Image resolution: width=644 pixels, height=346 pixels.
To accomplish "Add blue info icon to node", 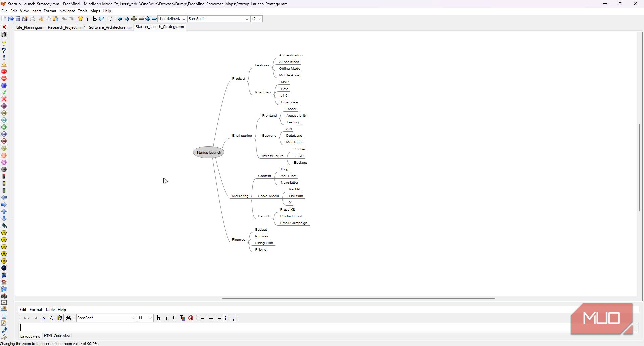I will [4, 85].
